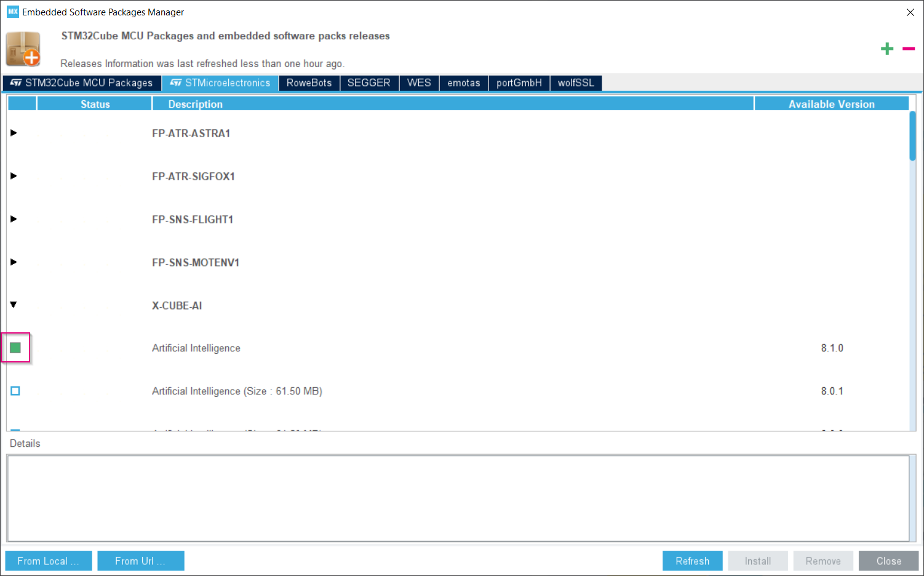Open the wolfSSL tab
Viewport: 924px width, 576px height.
click(x=576, y=82)
